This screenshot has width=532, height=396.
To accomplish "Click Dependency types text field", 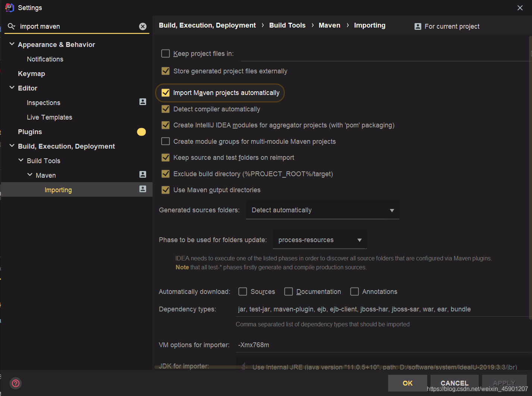I will 384,309.
